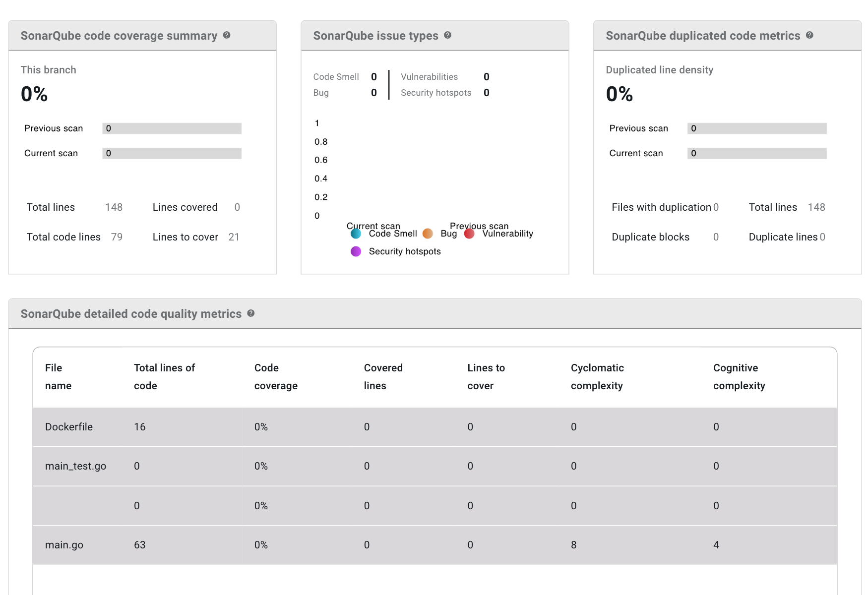Open help for SonarQube code coverage summary
Image resolution: width=868 pixels, height=595 pixels.
pyautogui.click(x=227, y=35)
